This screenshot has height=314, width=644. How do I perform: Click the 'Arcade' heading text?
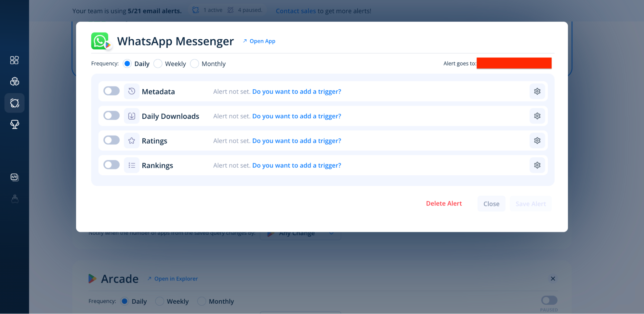[x=120, y=279]
